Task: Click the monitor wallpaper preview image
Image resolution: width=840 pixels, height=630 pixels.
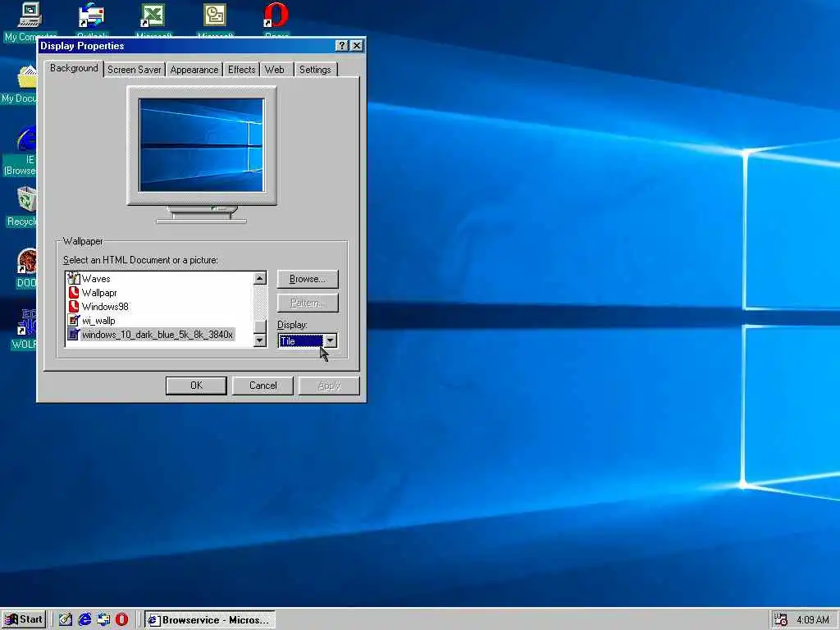Action: click(x=202, y=144)
